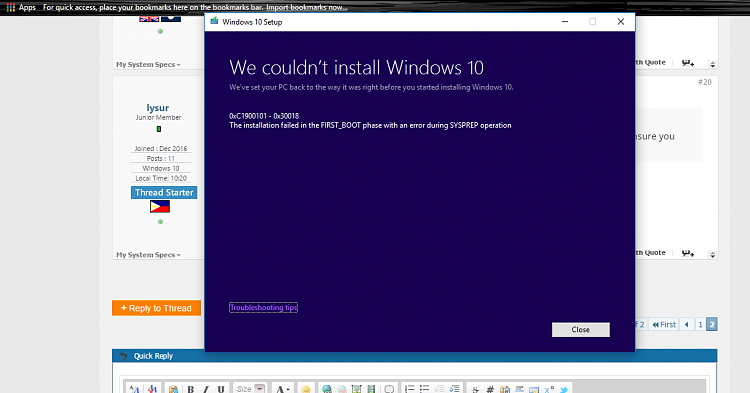The height and width of the screenshot is (393, 750).
Task: Open page 1 of the thread
Action: click(x=700, y=324)
